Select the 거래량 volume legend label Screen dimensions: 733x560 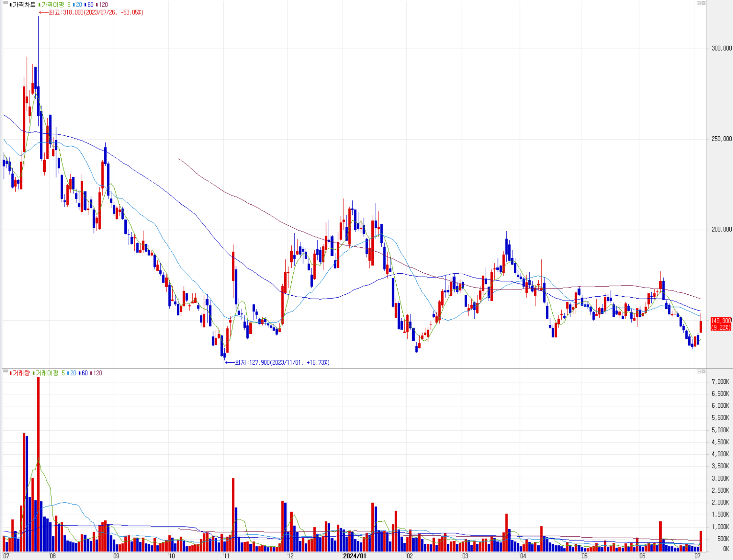(x=21, y=373)
